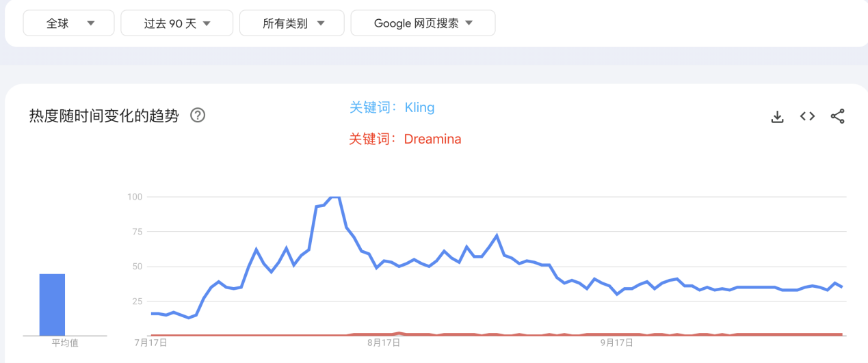Viewport: 868px width, 363px height.
Task: Expand the Google 网页搜索 dropdown
Action: 423,23
